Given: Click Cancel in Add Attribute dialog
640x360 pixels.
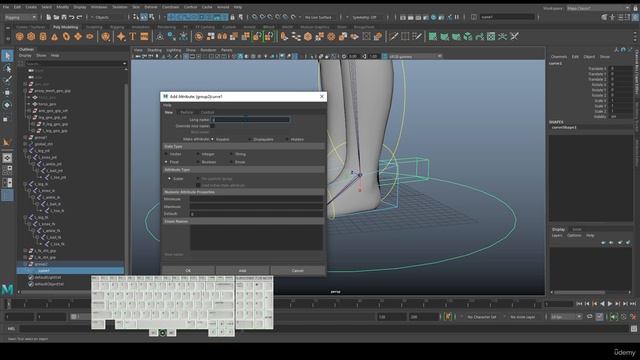Looking at the screenshot, I should click(x=298, y=271).
